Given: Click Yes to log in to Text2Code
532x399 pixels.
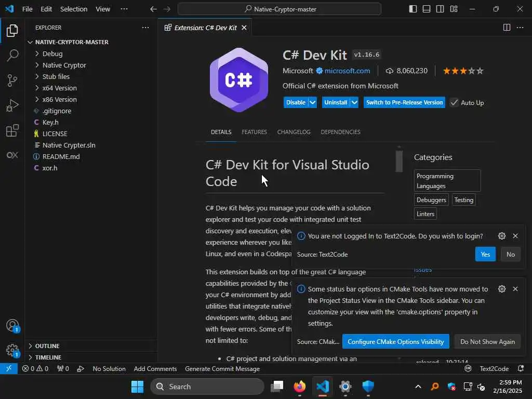Looking at the screenshot, I should (485, 254).
